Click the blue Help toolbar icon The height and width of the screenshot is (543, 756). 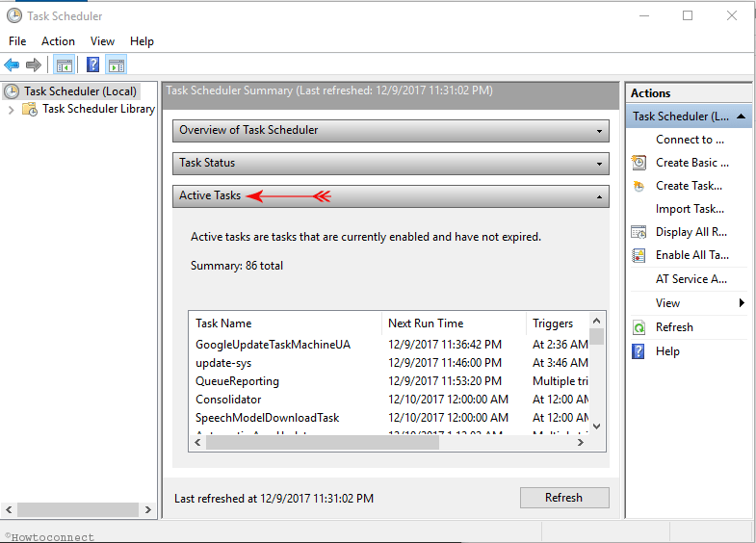[x=92, y=65]
